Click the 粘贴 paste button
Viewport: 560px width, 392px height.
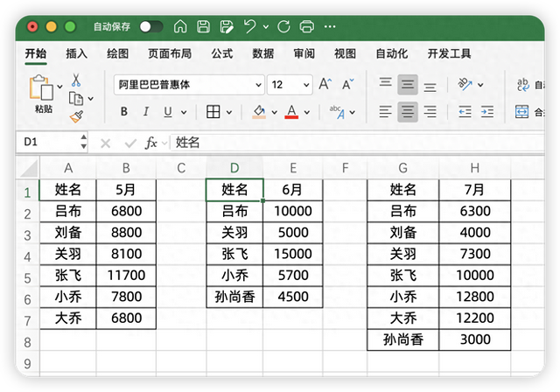click(x=42, y=94)
